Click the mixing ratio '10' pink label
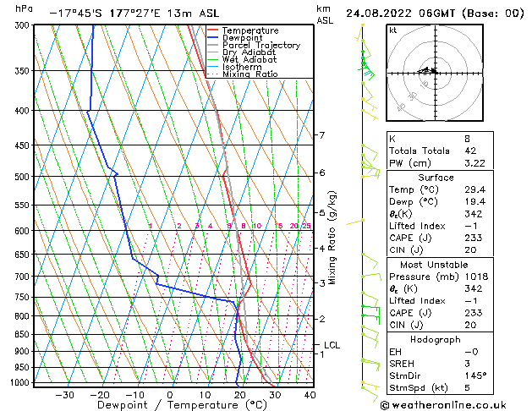This screenshot has height=411, width=532. coord(257,226)
